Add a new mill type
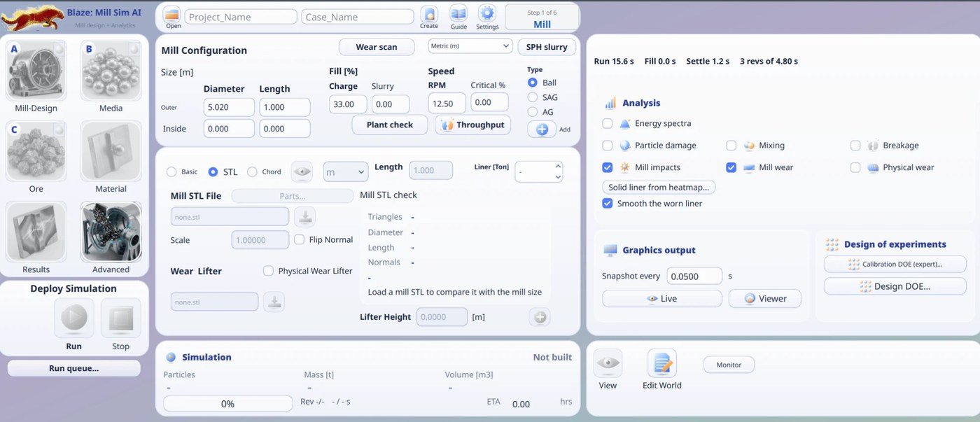The image size is (980, 422). click(542, 129)
